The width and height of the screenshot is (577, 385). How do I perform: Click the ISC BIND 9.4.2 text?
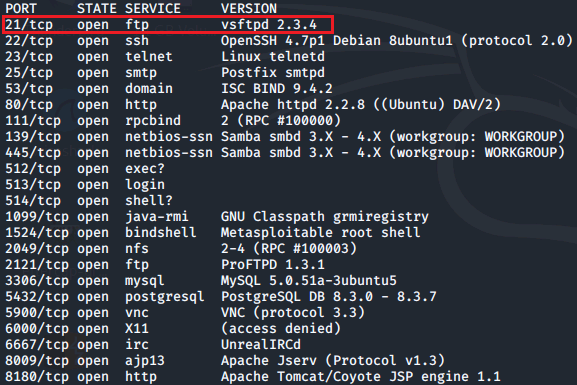pyautogui.click(x=277, y=89)
